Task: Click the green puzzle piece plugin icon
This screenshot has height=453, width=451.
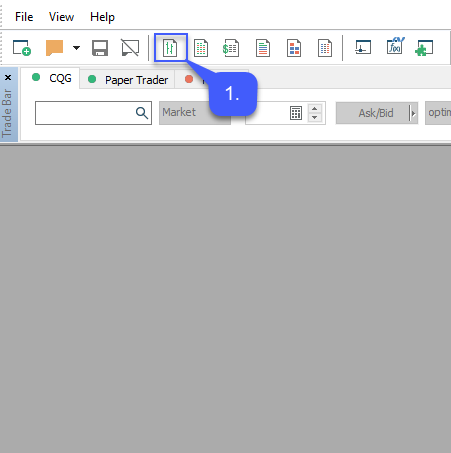Action: click(x=424, y=48)
